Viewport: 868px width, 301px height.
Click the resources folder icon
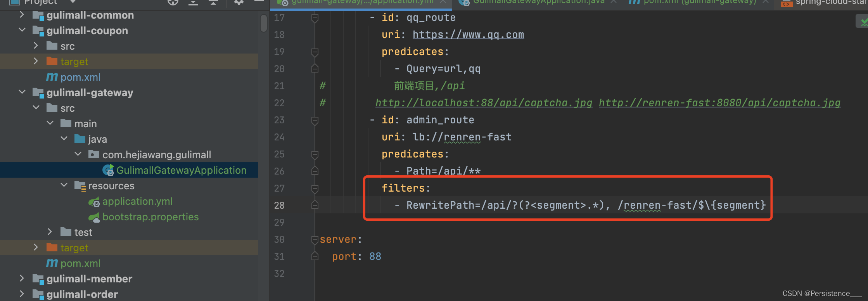(x=80, y=186)
